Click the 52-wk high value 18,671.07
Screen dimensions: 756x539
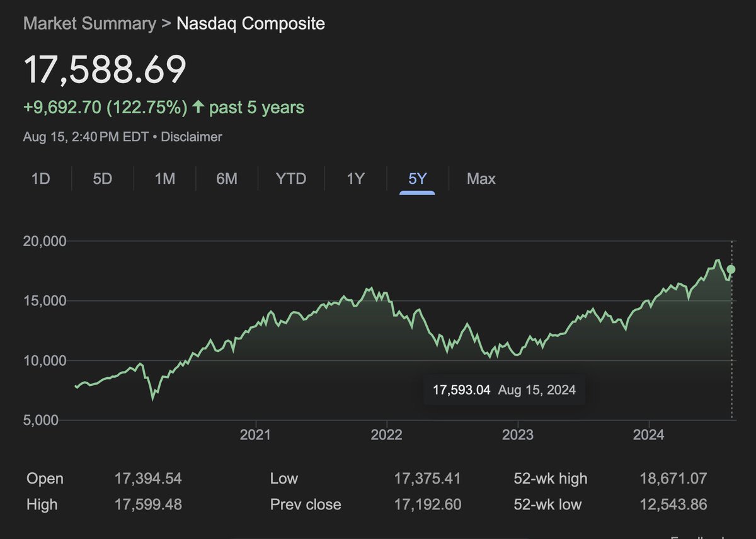673,479
